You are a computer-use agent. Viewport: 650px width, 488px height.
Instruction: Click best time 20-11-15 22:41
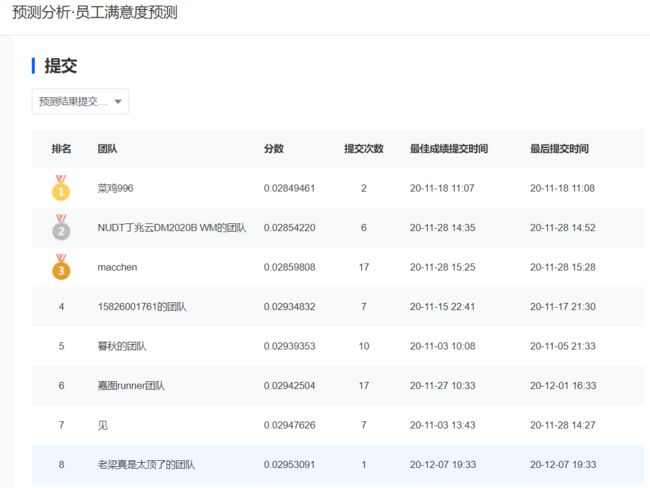pyautogui.click(x=442, y=307)
